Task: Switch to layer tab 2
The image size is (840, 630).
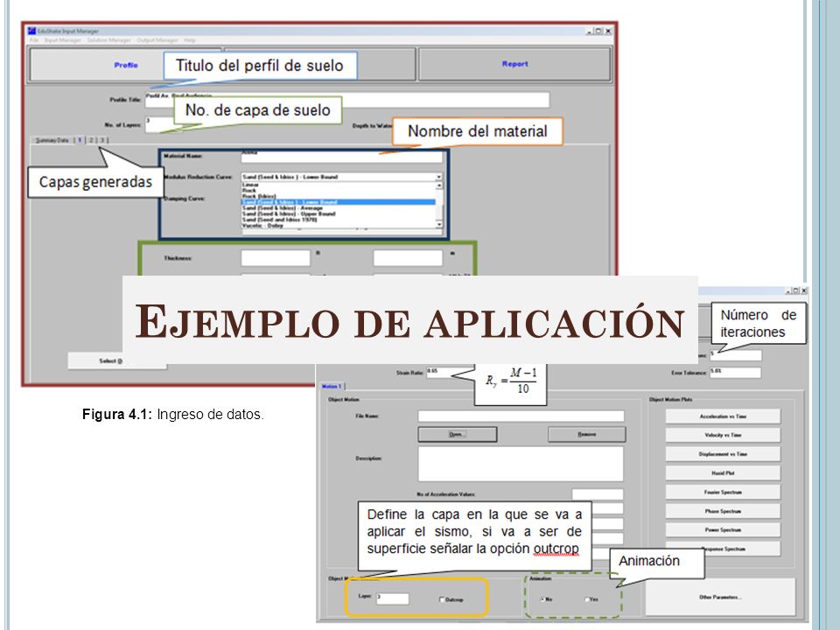Action: 90,140
